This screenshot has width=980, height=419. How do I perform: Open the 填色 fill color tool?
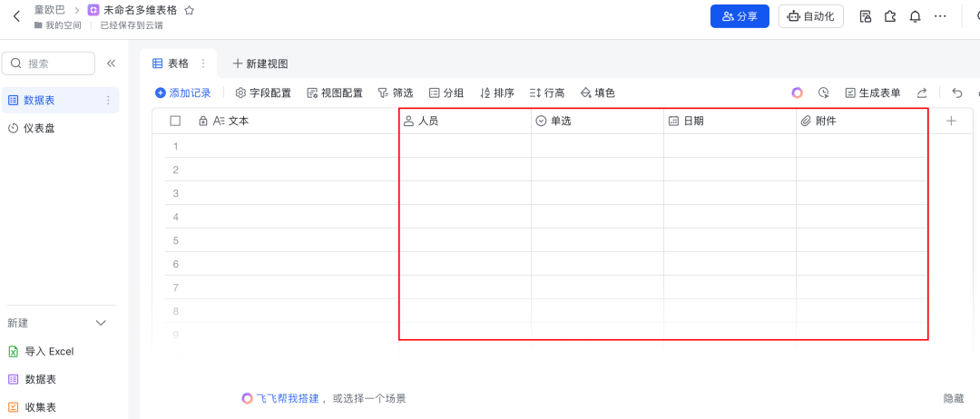(x=598, y=93)
